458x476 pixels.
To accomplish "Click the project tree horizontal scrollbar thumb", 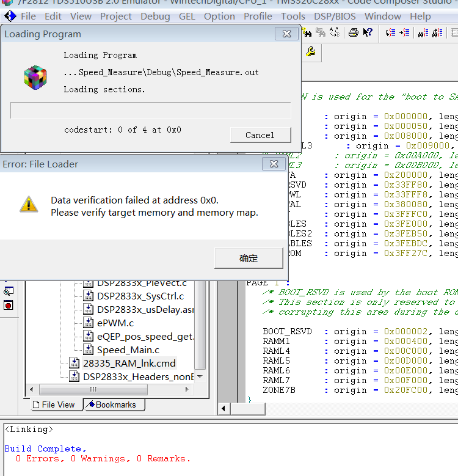I will (x=93, y=389).
